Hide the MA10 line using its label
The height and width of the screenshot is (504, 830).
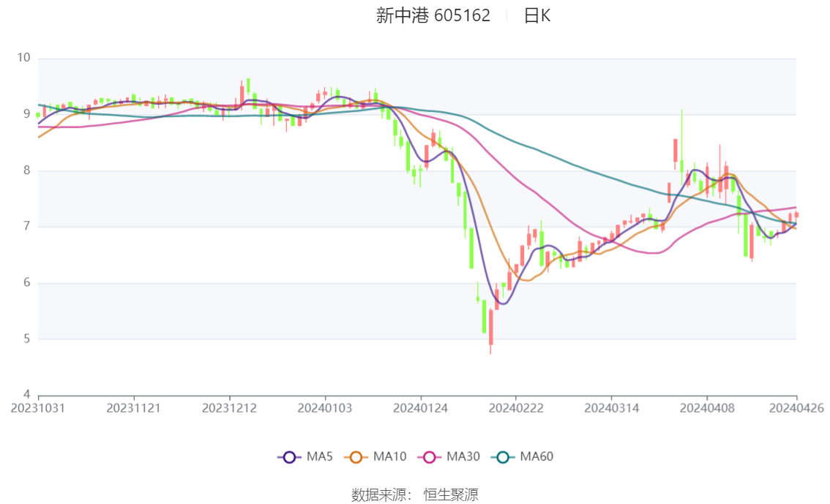tap(389, 457)
